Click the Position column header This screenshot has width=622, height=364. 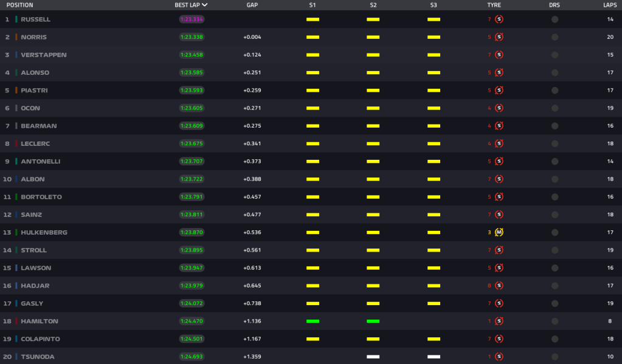click(x=20, y=5)
